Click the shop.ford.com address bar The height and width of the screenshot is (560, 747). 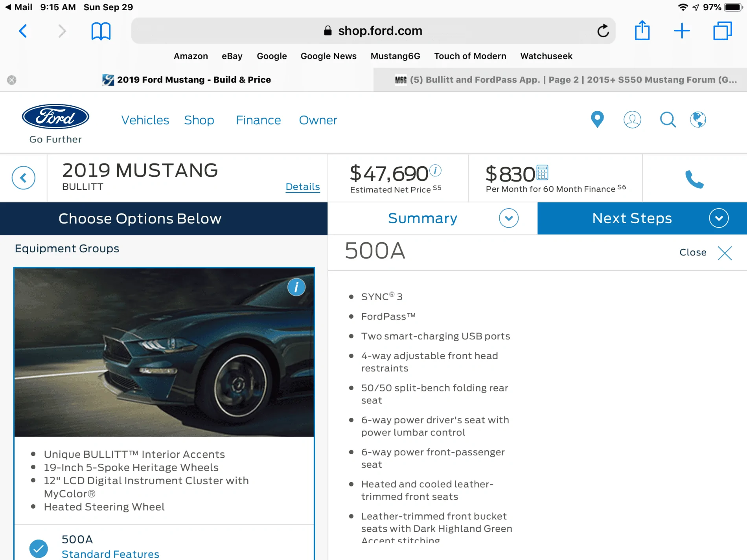click(373, 31)
